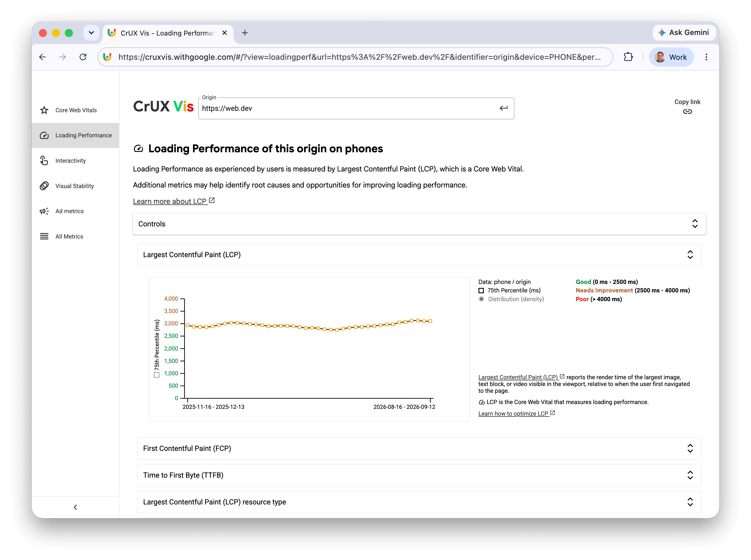Click the Visual Stability icon
Screen dimensions: 751x560
coord(44,186)
